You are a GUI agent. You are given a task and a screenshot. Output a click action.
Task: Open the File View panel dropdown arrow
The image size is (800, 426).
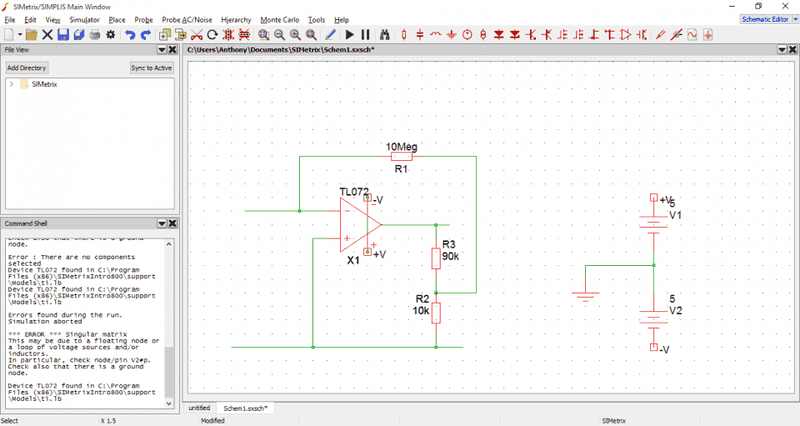(162, 49)
